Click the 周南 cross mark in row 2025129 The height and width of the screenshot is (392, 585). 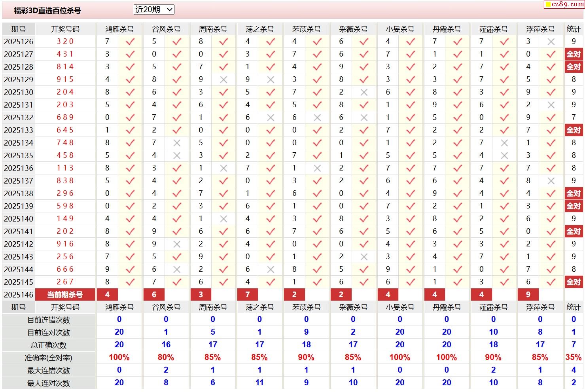(x=223, y=80)
